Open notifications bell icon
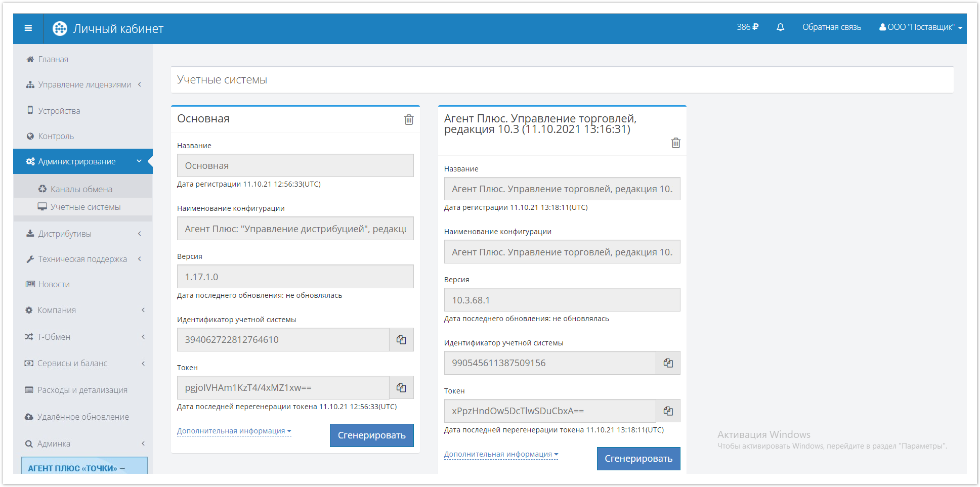980x487 pixels. click(780, 27)
